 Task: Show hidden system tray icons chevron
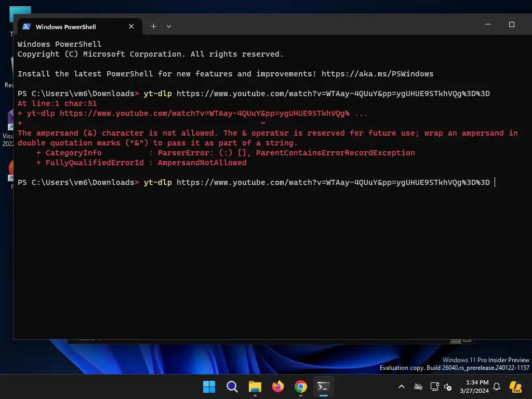[402, 387]
